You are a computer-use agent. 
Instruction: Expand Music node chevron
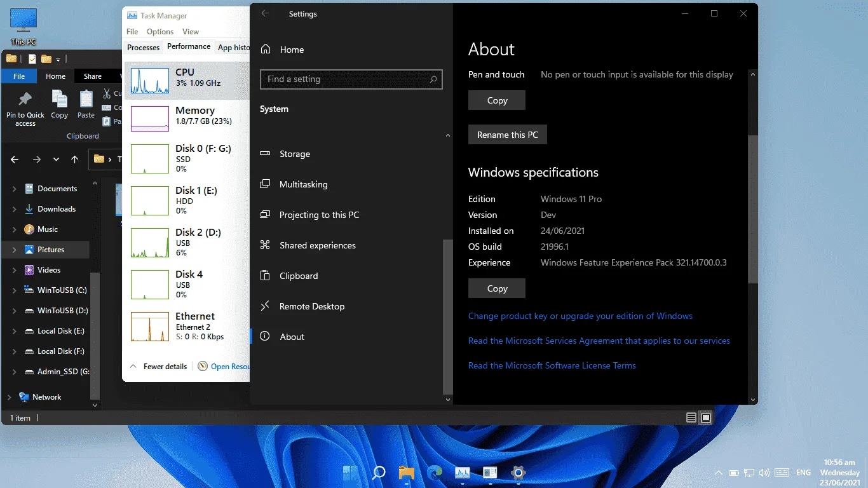pyautogui.click(x=15, y=229)
